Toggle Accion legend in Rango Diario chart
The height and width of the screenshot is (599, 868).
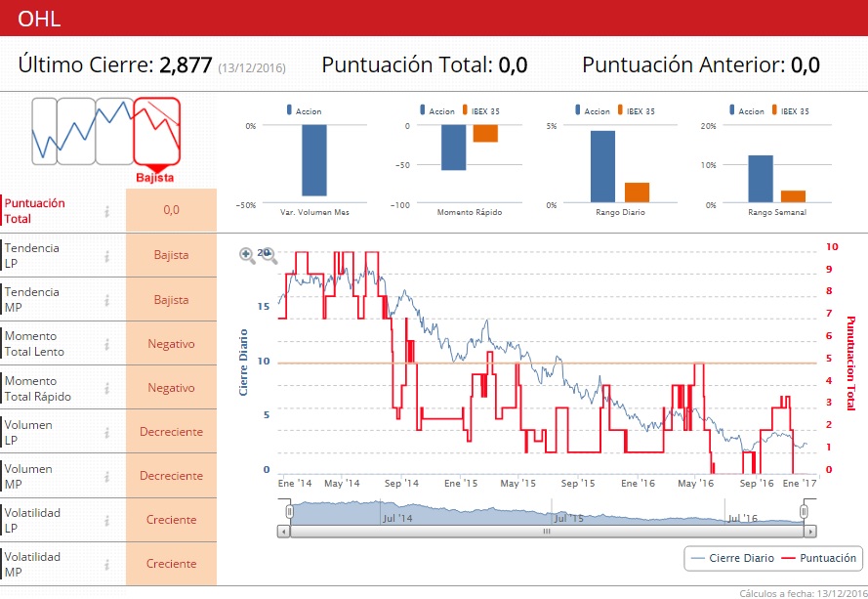coord(593,110)
